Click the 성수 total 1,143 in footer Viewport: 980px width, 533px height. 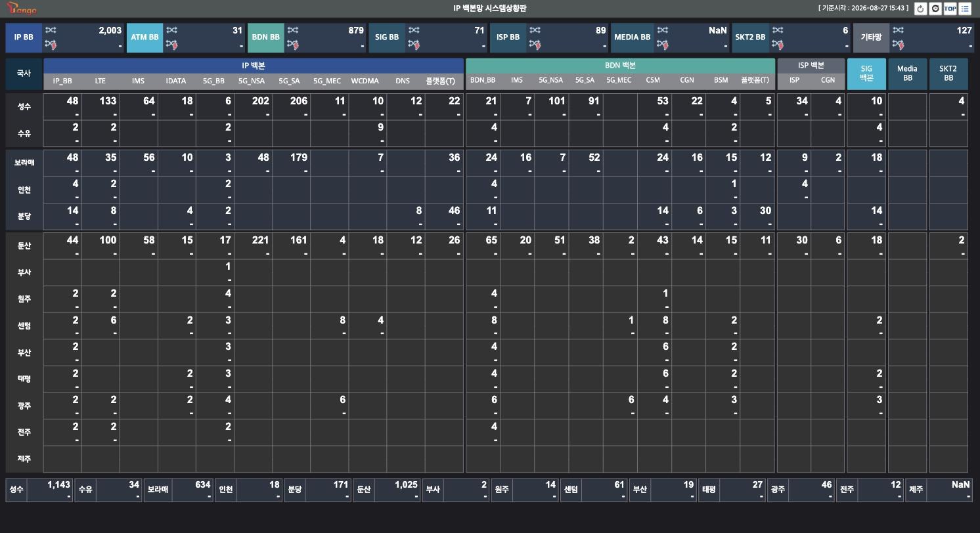pyautogui.click(x=58, y=485)
